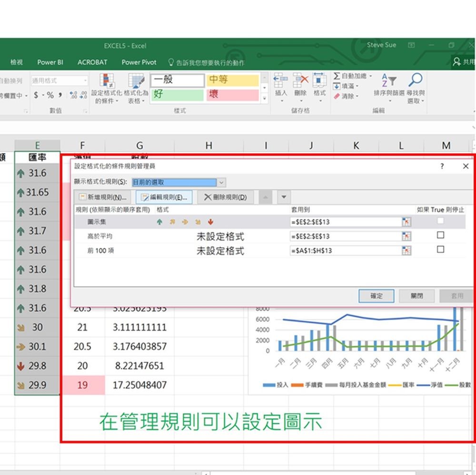Select the above average rule row
476x475 pixels.
coord(270,236)
